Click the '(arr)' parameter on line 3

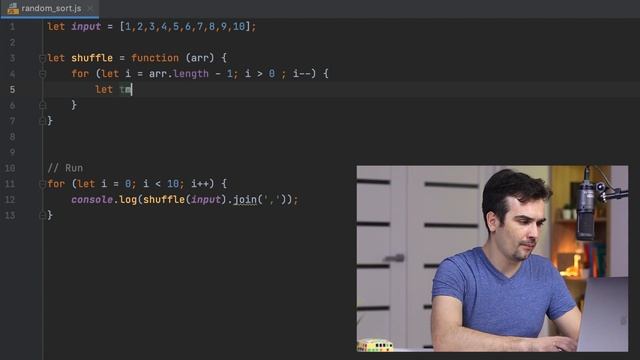click(200, 58)
